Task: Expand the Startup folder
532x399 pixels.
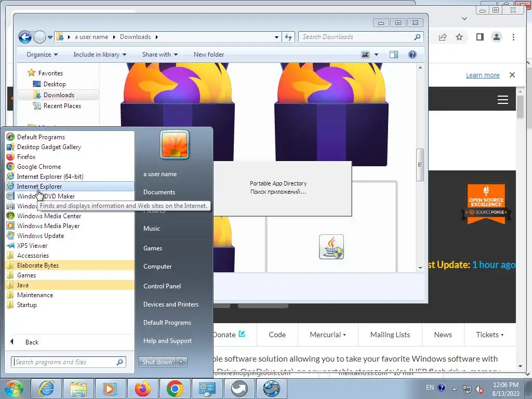Action: [x=70, y=304]
